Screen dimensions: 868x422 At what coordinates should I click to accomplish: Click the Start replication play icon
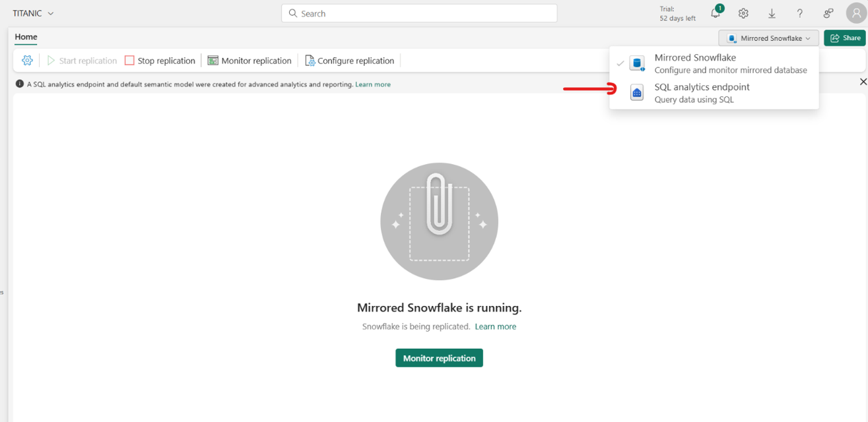click(x=51, y=61)
